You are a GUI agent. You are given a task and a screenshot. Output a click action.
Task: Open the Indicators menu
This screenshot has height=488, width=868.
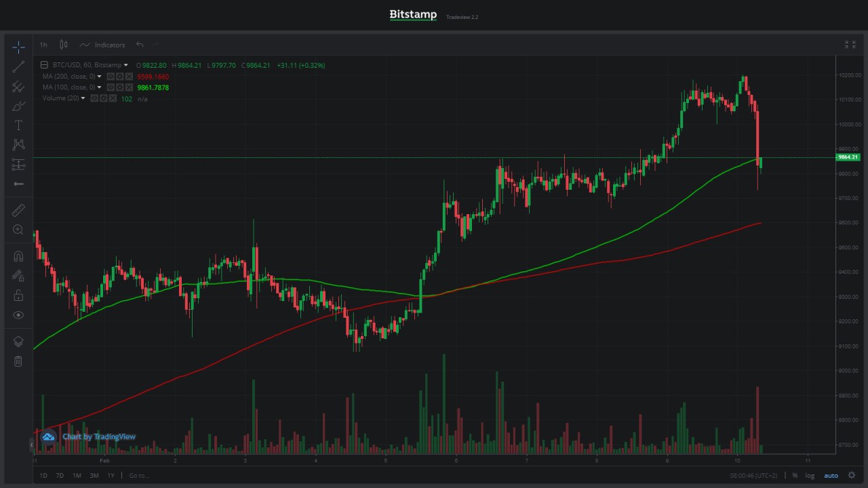(102, 45)
